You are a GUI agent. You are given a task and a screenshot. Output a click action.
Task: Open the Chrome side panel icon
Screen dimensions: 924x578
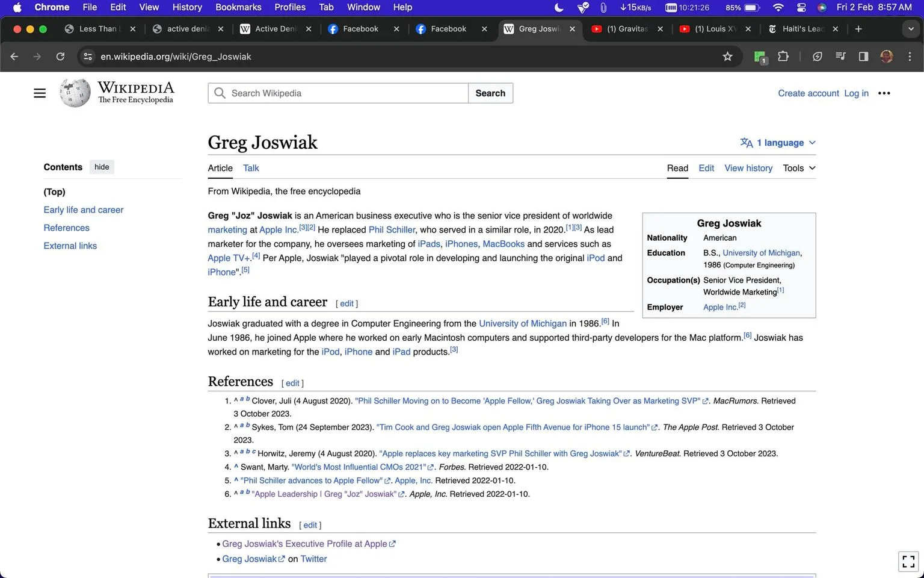pos(863,57)
